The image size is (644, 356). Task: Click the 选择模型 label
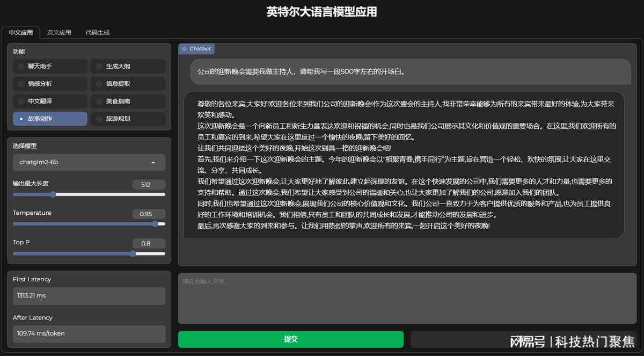[25, 146]
